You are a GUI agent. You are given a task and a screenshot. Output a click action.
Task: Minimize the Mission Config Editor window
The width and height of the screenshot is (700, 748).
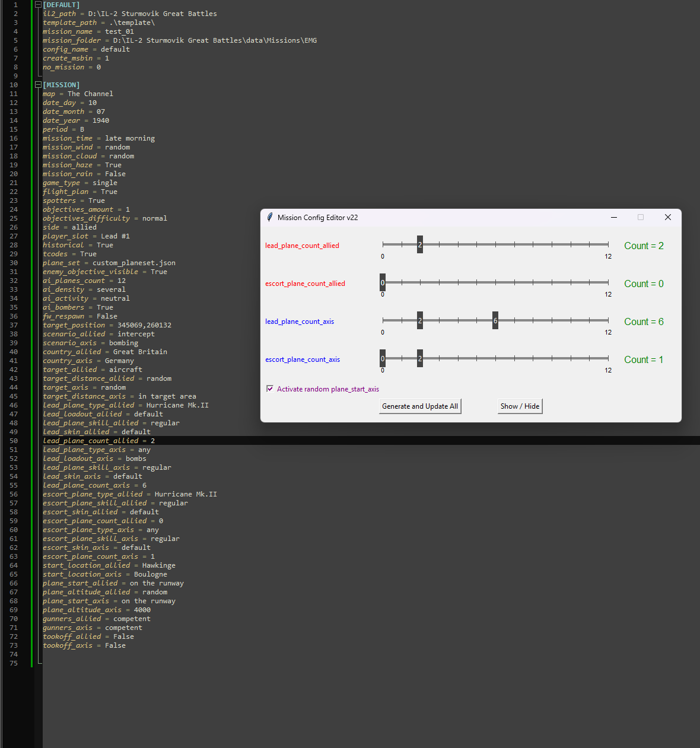(x=614, y=217)
